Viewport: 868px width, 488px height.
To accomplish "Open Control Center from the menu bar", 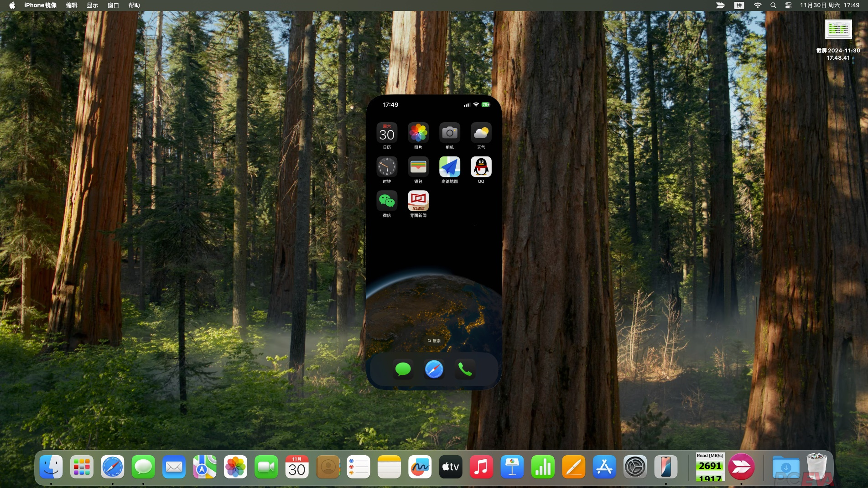I will tap(788, 5).
